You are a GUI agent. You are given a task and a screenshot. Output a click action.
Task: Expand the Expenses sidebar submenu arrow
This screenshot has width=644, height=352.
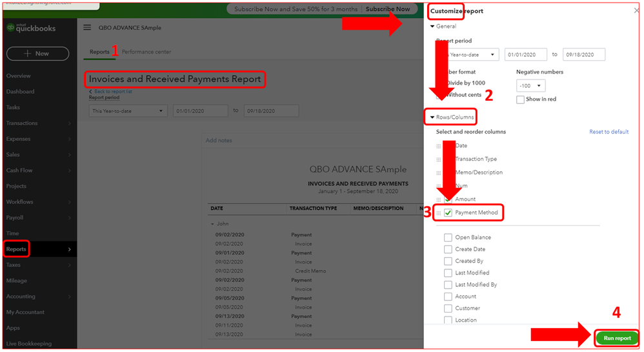(x=69, y=139)
